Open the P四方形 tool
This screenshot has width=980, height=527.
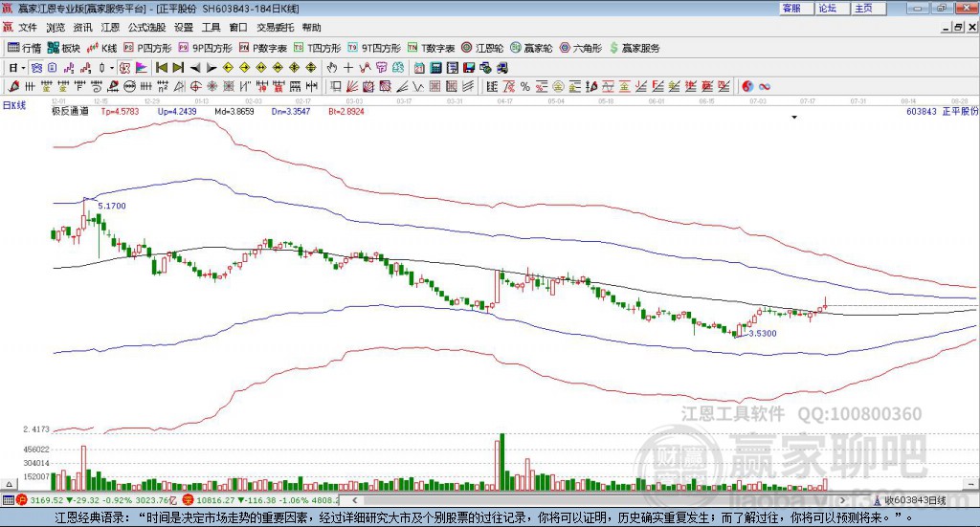click(147, 48)
